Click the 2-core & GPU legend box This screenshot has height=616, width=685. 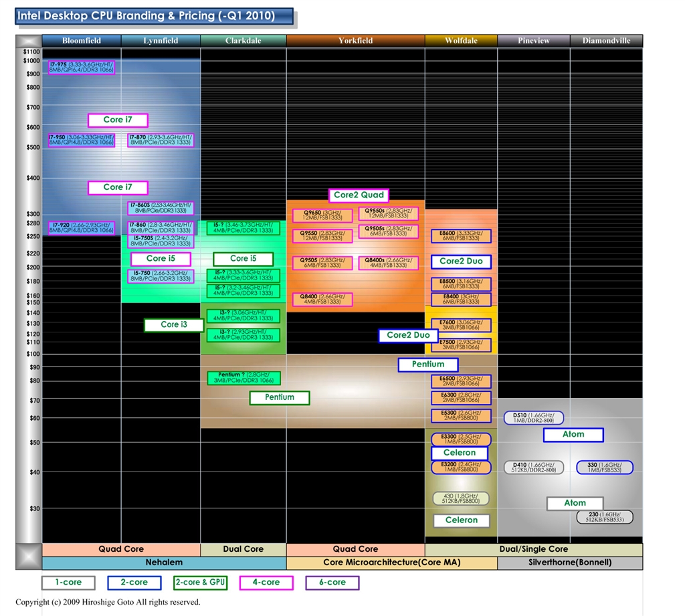tap(201, 583)
